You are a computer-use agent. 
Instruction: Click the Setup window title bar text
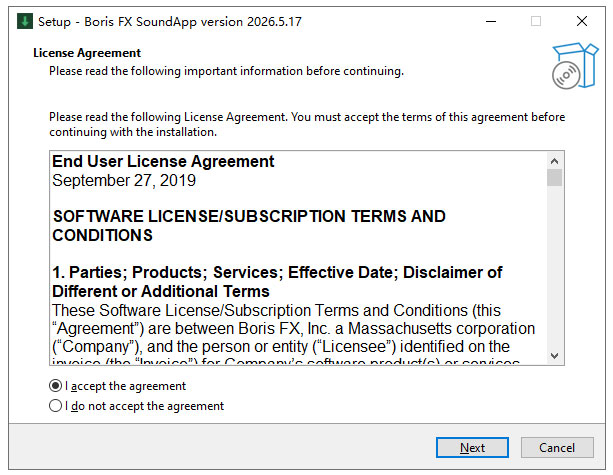[x=170, y=22]
